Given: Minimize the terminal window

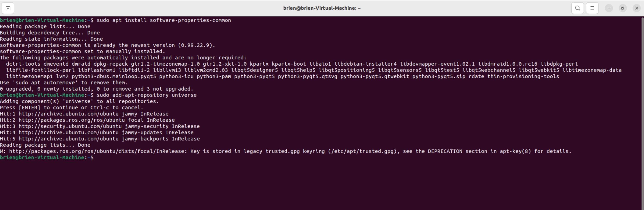Looking at the screenshot, I should (x=609, y=8).
